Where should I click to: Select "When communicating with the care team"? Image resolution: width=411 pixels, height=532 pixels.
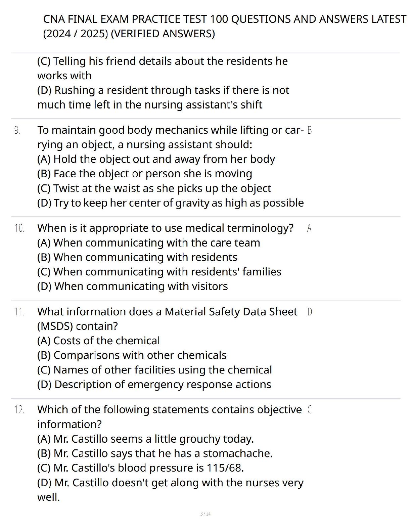click(x=148, y=243)
